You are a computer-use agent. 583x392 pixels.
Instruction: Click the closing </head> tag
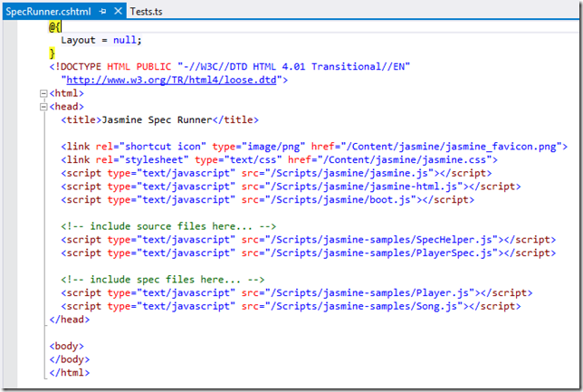[x=70, y=320]
